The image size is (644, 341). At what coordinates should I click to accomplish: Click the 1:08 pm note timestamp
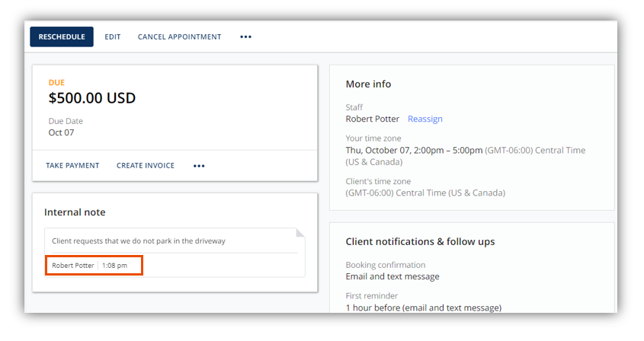(114, 266)
